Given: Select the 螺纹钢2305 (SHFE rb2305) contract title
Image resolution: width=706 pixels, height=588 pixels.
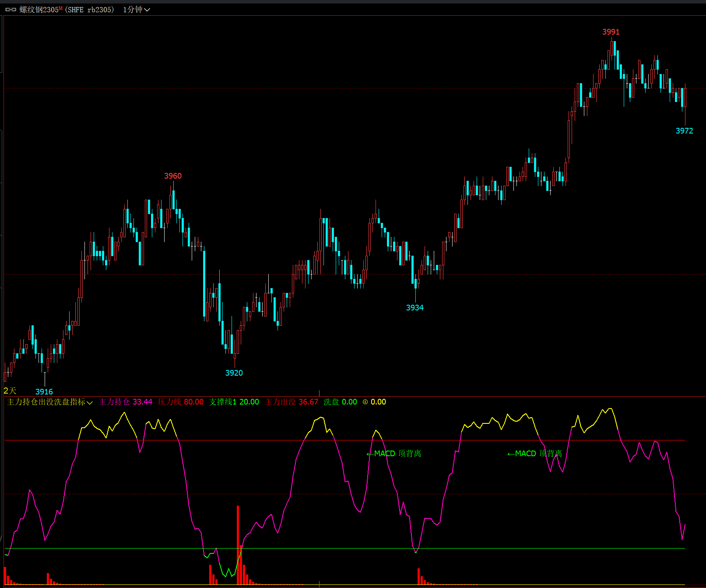Looking at the screenshot, I should [67, 10].
